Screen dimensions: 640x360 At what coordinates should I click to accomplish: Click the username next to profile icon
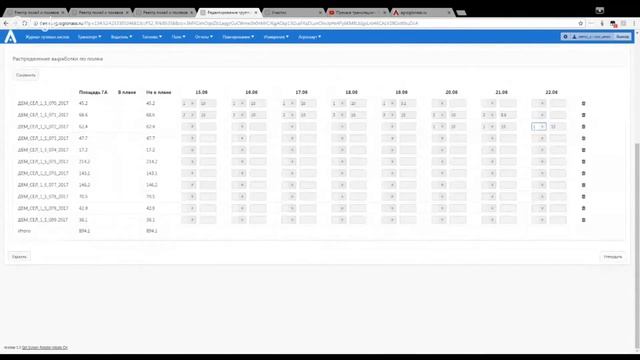coord(594,37)
